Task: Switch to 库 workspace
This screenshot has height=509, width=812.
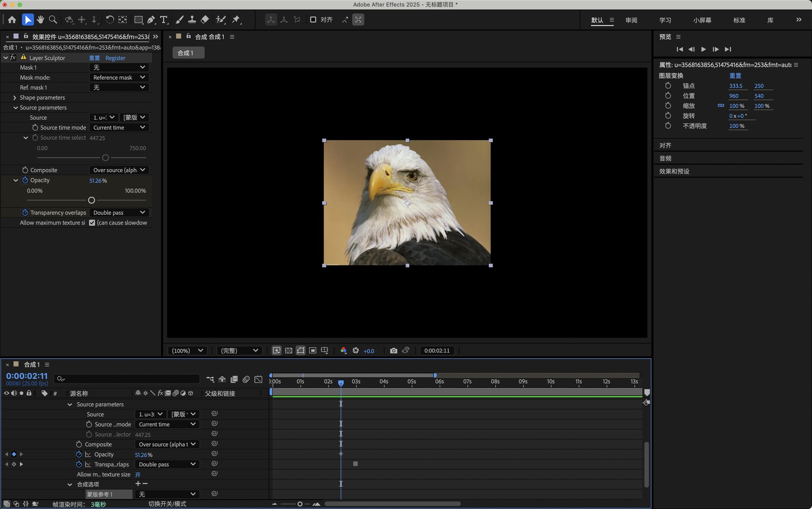Action: (770, 20)
